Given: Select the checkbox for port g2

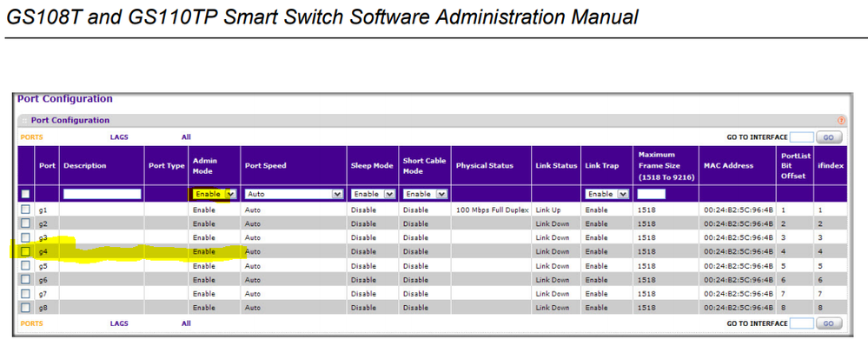Looking at the screenshot, I should tap(25, 223).
